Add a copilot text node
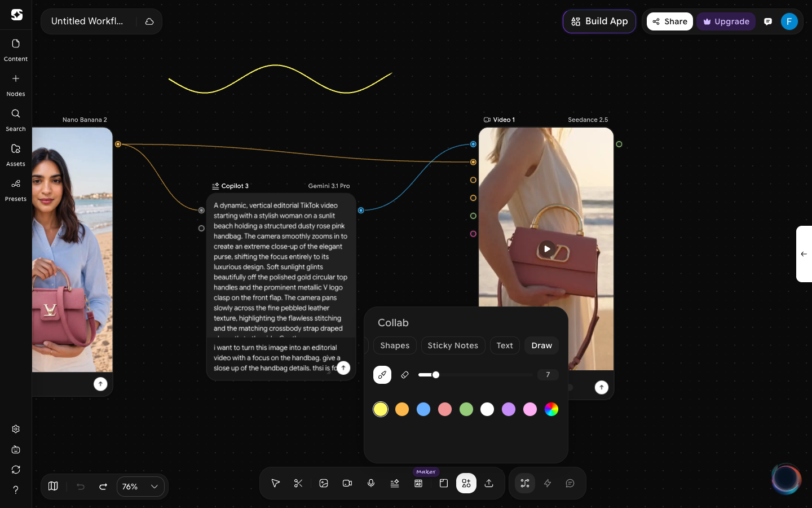812x508 pixels. (395, 483)
